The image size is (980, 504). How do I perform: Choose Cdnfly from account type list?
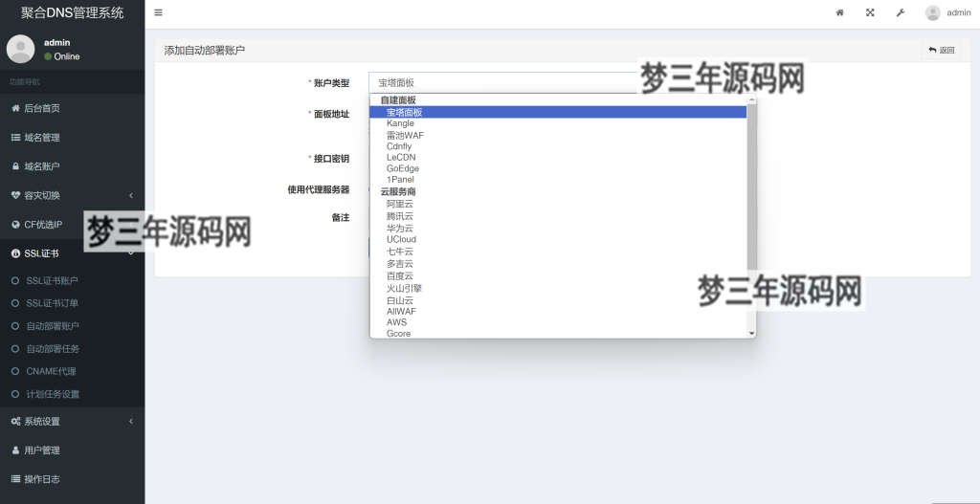558,146
